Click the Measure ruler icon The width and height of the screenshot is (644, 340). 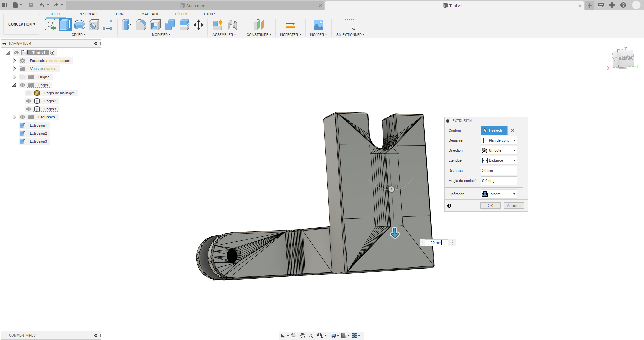(290, 25)
